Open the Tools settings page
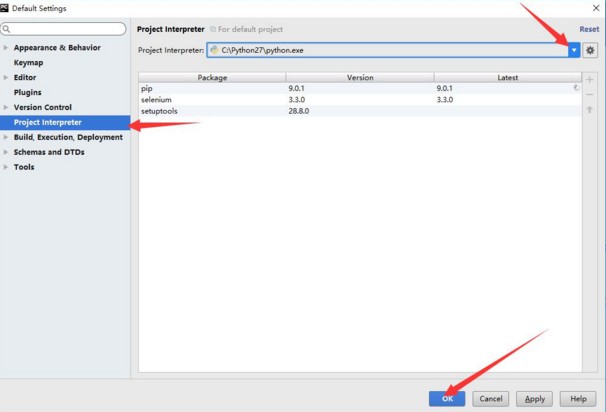 tap(24, 167)
